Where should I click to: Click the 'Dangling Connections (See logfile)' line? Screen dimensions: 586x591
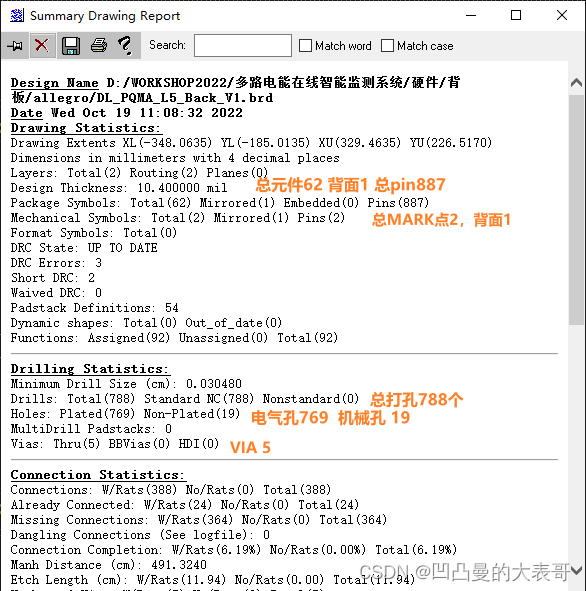(140, 534)
